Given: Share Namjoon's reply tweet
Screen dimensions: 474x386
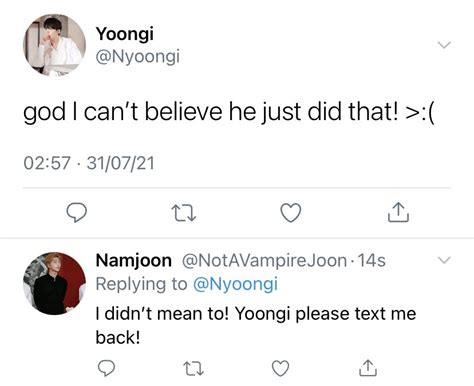Looking at the screenshot, I should [368, 368].
